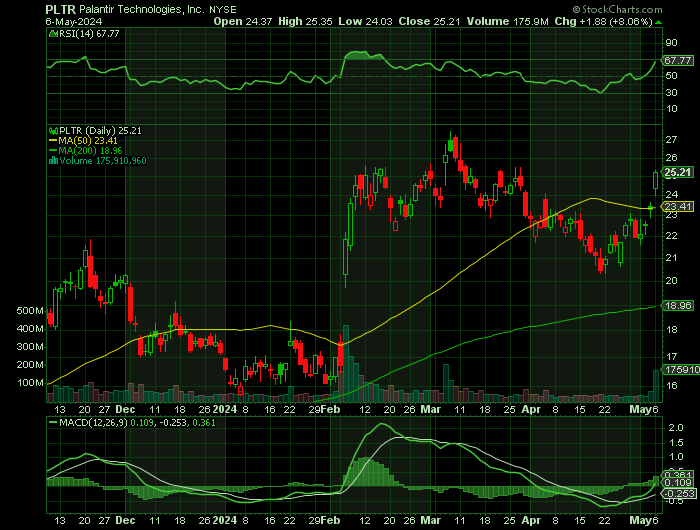Image resolution: width=700 pixels, height=530 pixels.
Task: Click the 'MA(200) 18.96' legend text
Action: pyautogui.click(x=90, y=151)
